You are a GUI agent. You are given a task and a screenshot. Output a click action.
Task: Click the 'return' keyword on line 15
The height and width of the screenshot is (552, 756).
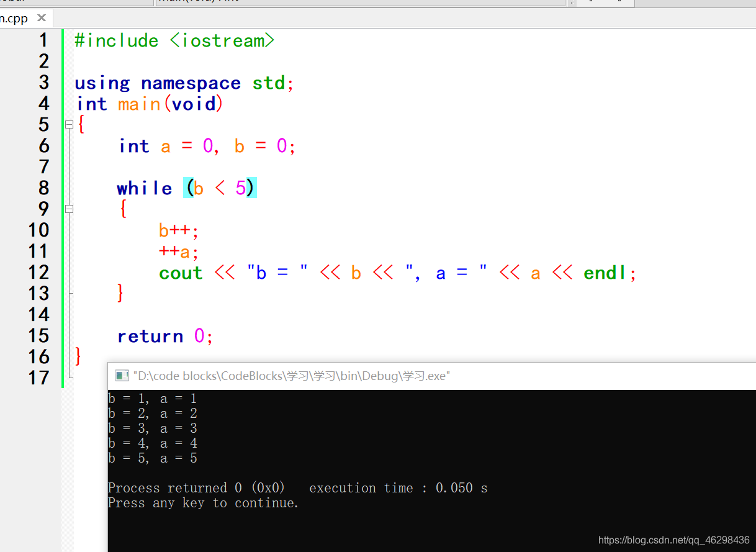click(150, 337)
